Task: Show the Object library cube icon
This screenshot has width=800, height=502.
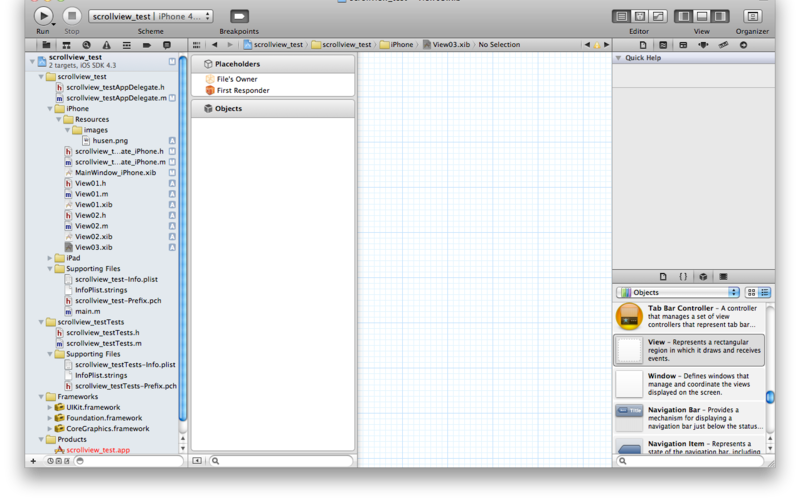Action: pos(703,277)
